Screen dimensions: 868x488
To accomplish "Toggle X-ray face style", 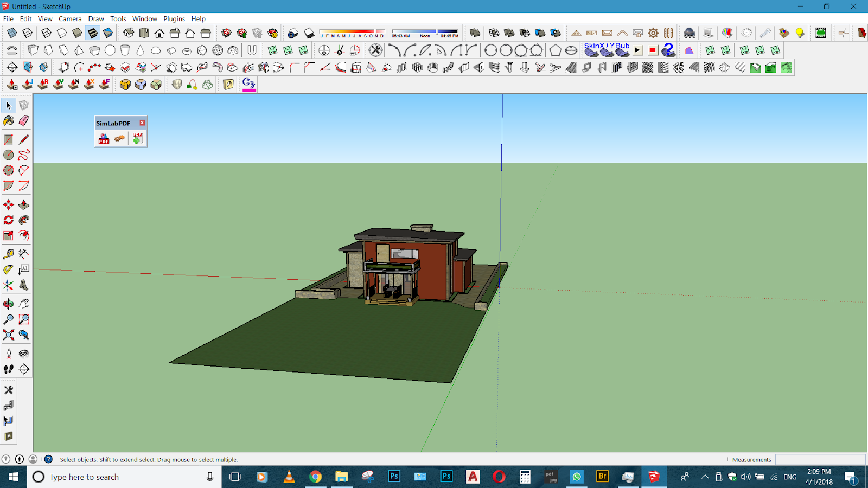I will [11, 33].
